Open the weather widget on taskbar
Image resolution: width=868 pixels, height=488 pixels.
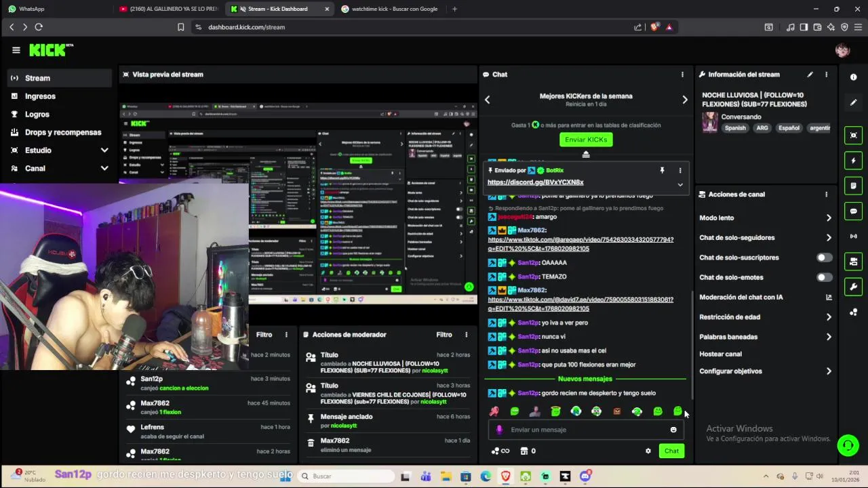[28, 476]
